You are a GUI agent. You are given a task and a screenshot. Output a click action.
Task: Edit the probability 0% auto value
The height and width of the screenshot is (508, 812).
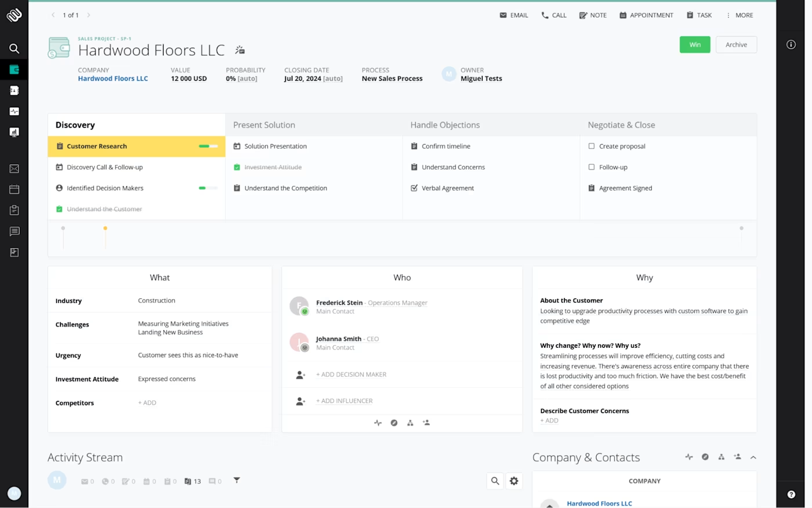(x=241, y=79)
